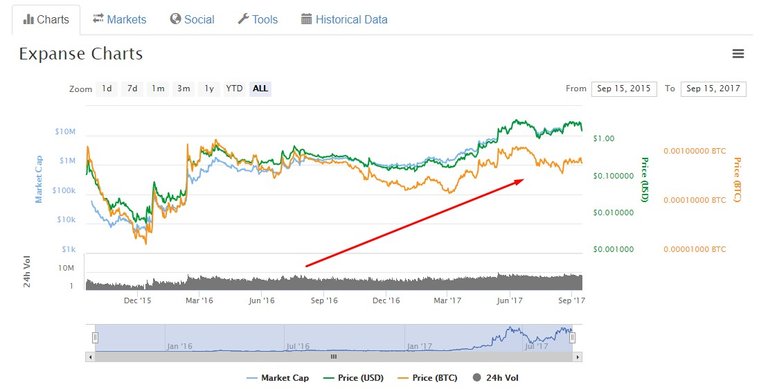
Task: Open the chart hamburger menu
Action: (738, 54)
